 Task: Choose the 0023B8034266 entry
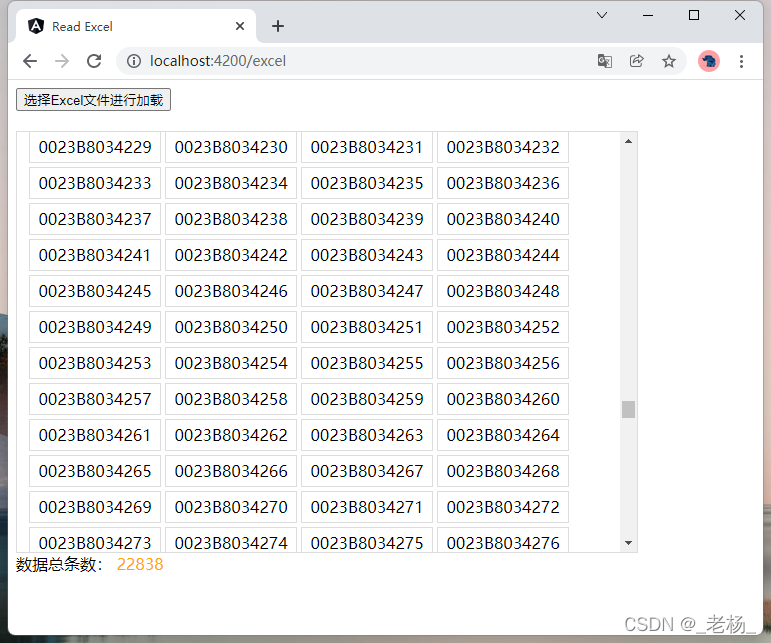pos(231,471)
